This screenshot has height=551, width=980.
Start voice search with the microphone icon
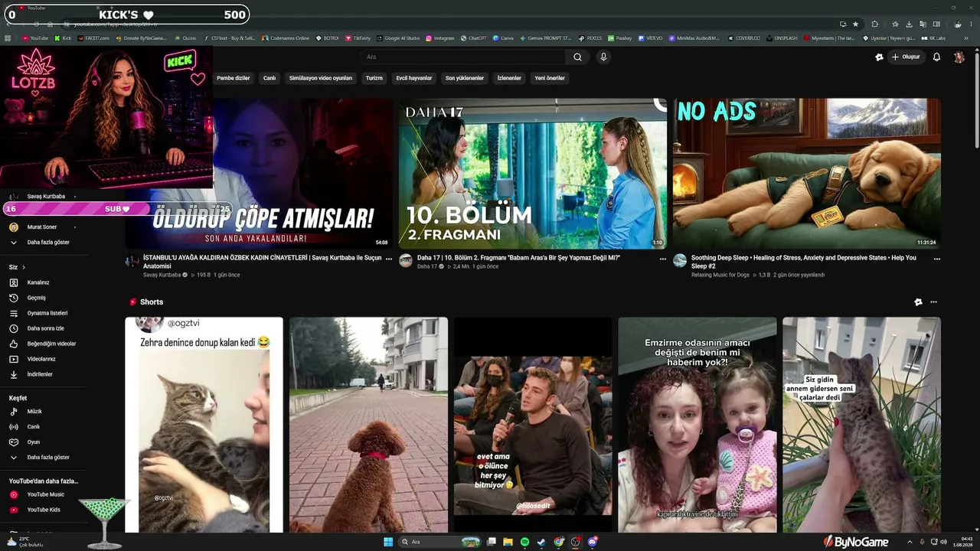pos(603,57)
